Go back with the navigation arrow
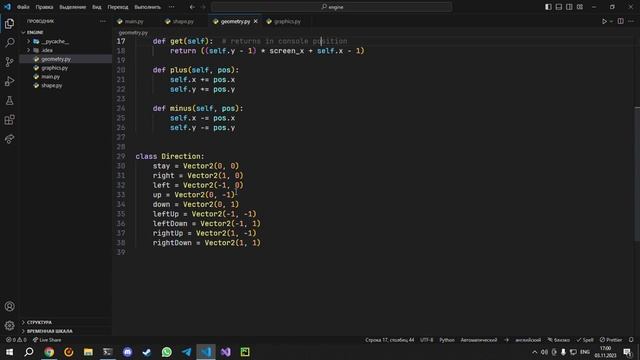 click(x=192, y=7)
